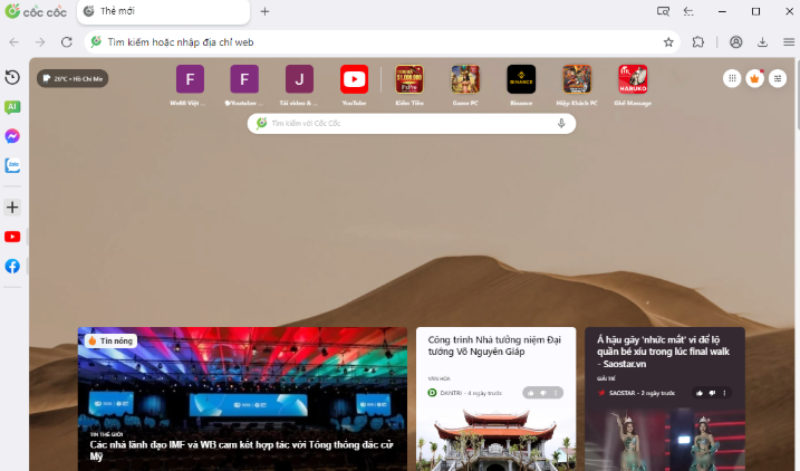Open the Facebook sidebar shortcut
Viewport: 800px width, 471px height.
[x=12, y=266]
